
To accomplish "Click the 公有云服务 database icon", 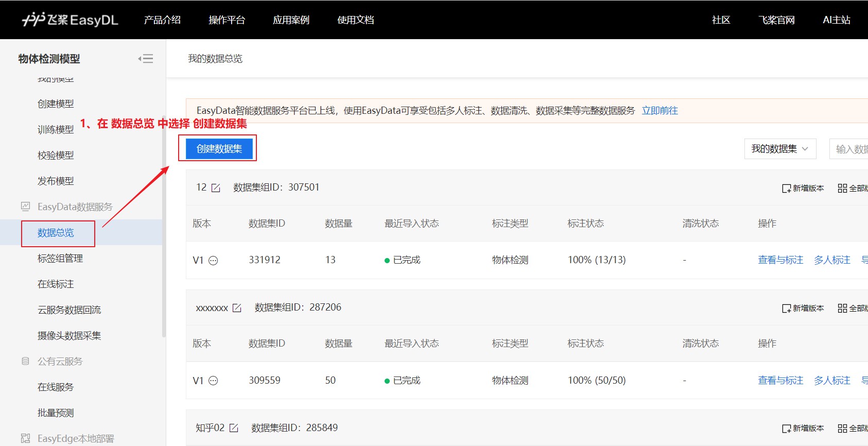I will point(25,361).
